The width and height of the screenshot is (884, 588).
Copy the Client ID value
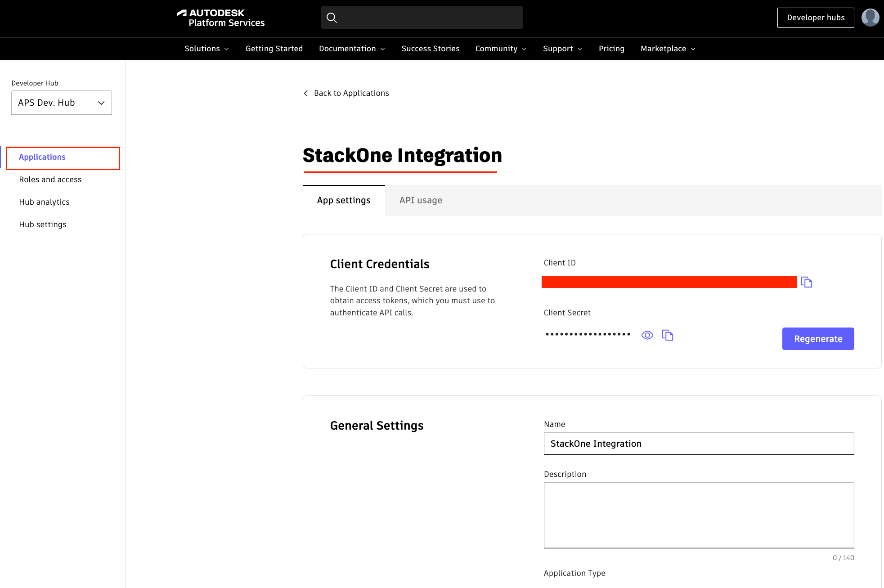(x=807, y=282)
